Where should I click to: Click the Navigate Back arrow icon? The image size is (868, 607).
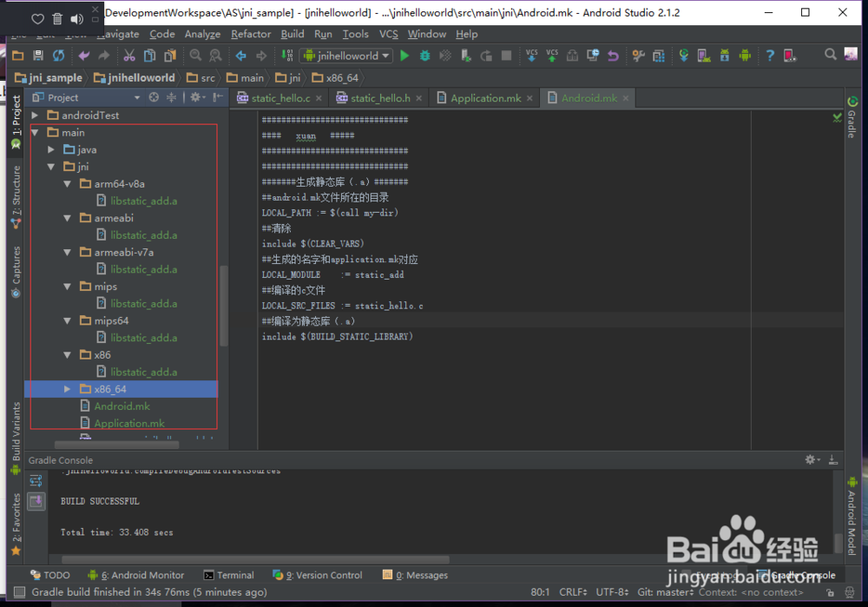[240, 56]
